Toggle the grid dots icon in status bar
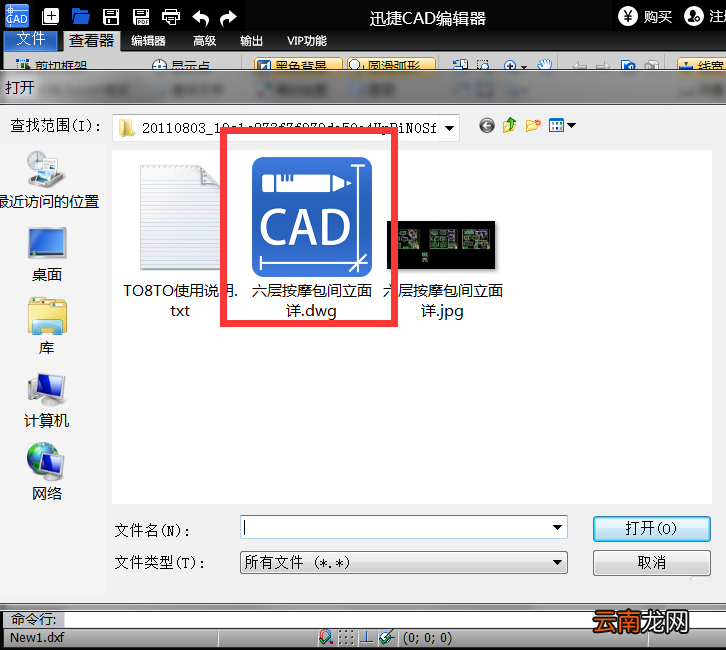The image size is (726, 650). click(x=346, y=638)
